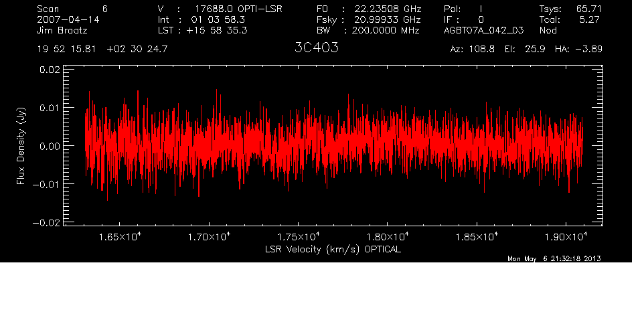Click the -0.02 y-axis tick label
The width and height of the screenshot is (644, 328).
[46, 222]
